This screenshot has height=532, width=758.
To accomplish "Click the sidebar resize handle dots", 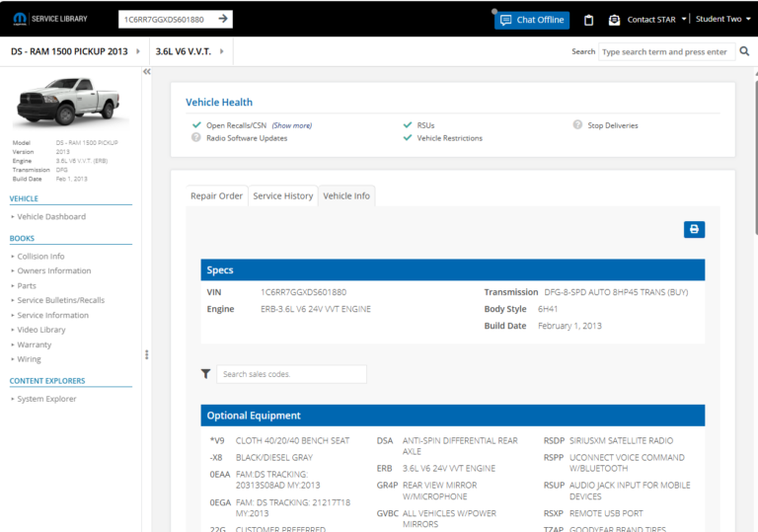I will point(146,354).
